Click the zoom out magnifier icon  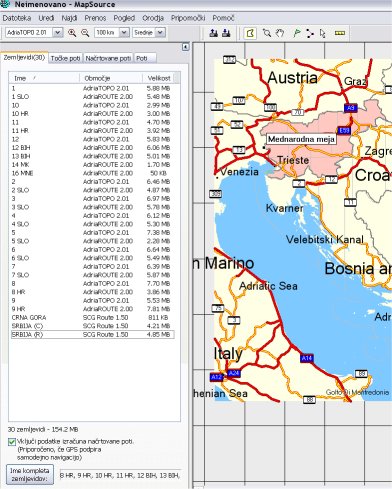(85, 33)
